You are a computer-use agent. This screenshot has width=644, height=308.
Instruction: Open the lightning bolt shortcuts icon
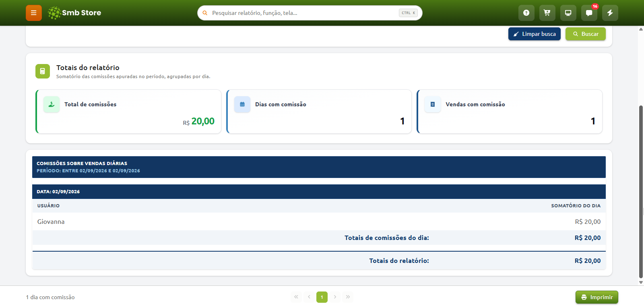click(x=610, y=13)
